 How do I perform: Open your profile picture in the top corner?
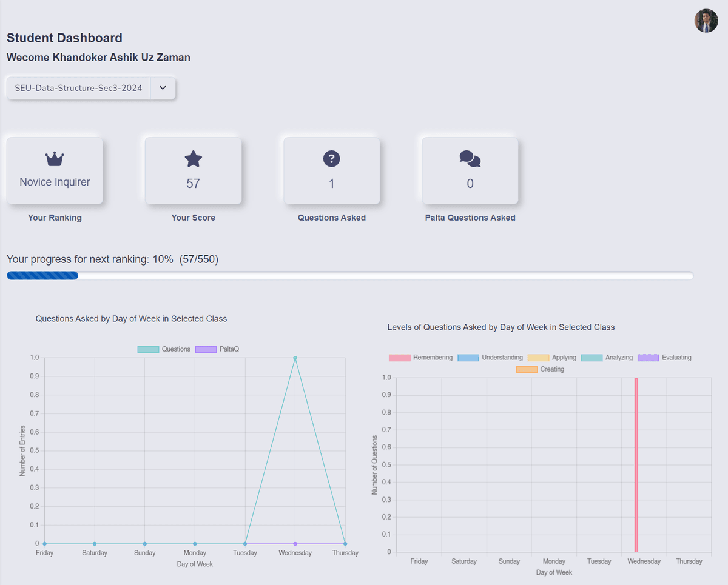(706, 20)
